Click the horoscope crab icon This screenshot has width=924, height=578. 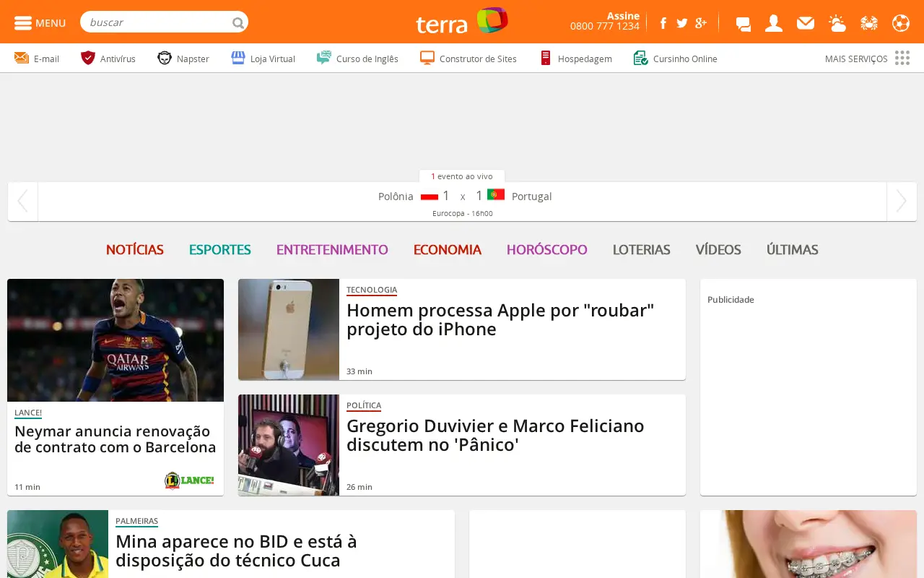coord(869,23)
